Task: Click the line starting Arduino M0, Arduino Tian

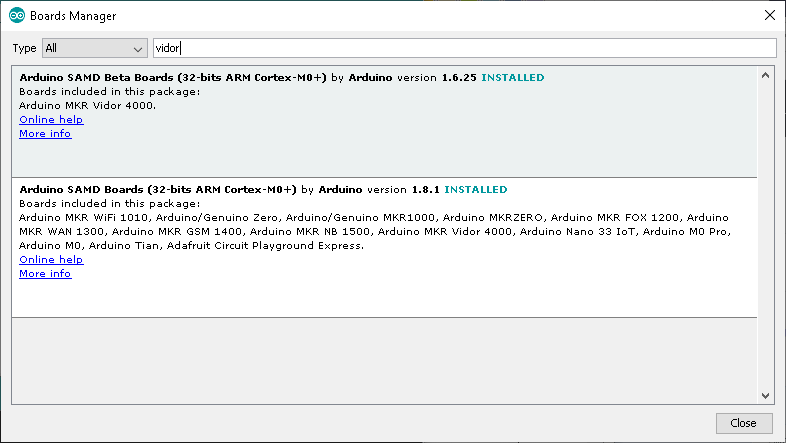Action: pos(191,246)
